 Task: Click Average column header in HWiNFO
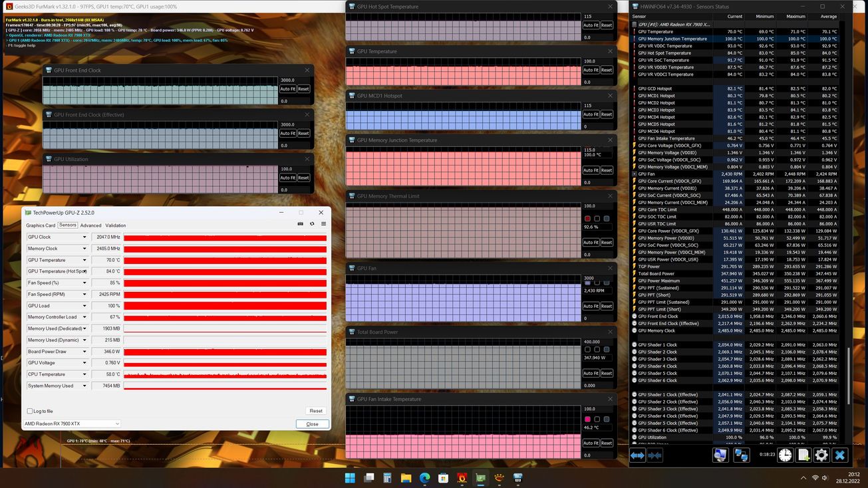point(829,16)
